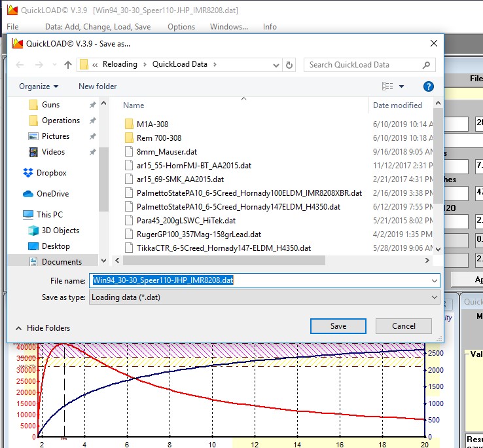Click the Back navigation arrow in Save dialog
483x448 pixels.
click(x=20, y=65)
